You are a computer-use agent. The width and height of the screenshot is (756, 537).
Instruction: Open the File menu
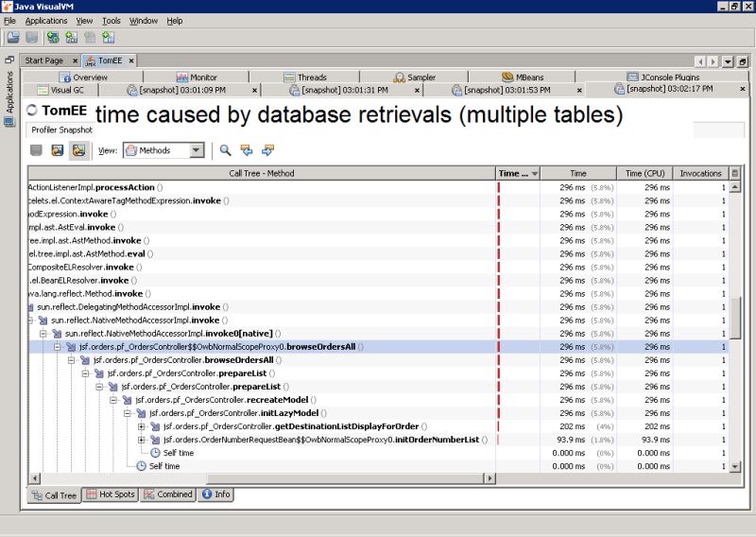point(9,21)
